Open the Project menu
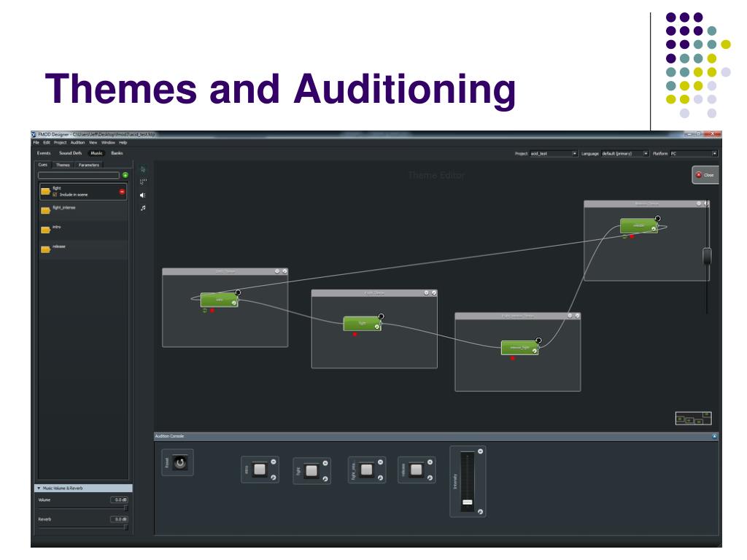This screenshot has height=560, width=747. coord(60,142)
